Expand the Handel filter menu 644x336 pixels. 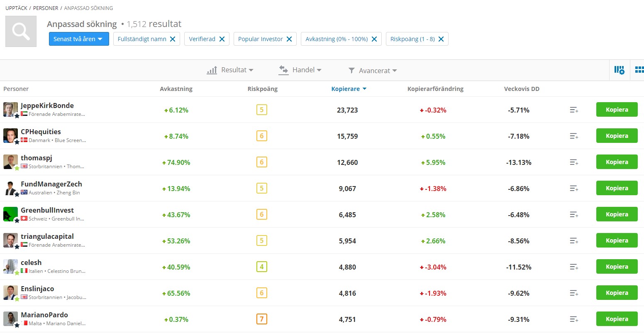pos(300,70)
